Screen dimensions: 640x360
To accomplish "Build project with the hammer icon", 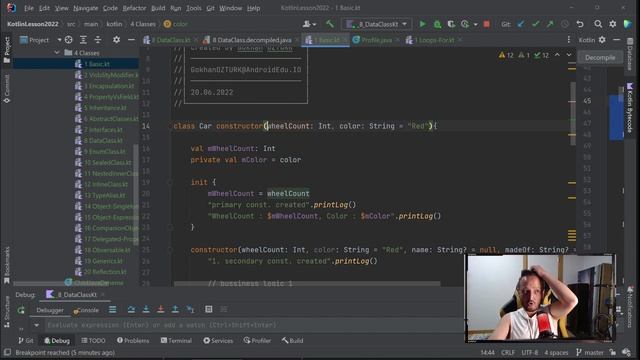I will tap(329, 24).
